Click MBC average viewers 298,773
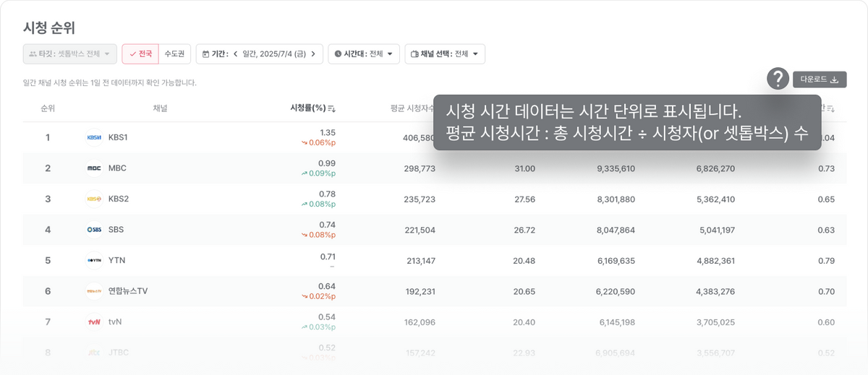This screenshot has width=868, height=375. point(419,168)
